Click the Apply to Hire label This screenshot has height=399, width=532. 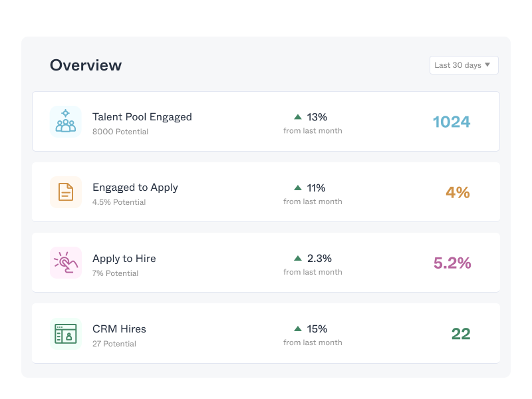pyautogui.click(x=124, y=258)
